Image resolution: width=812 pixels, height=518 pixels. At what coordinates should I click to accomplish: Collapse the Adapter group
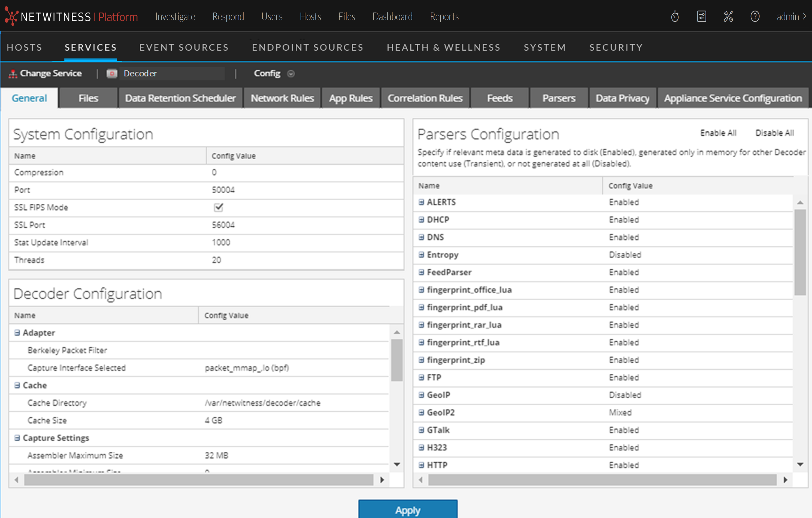(17, 333)
